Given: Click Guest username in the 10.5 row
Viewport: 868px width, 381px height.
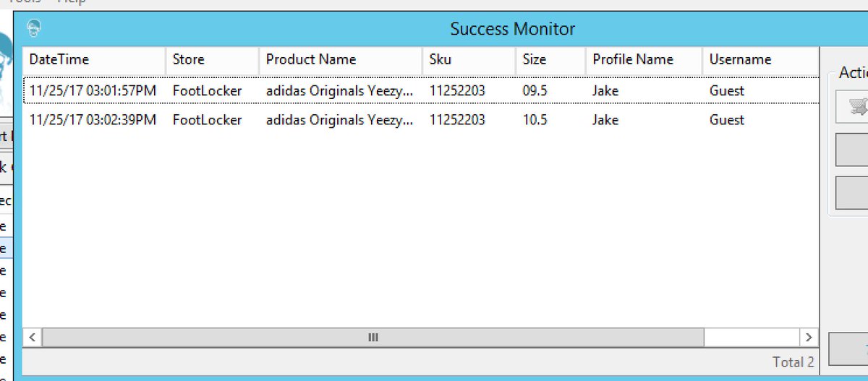Looking at the screenshot, I should pyautogui.click(x=727, y=120).
